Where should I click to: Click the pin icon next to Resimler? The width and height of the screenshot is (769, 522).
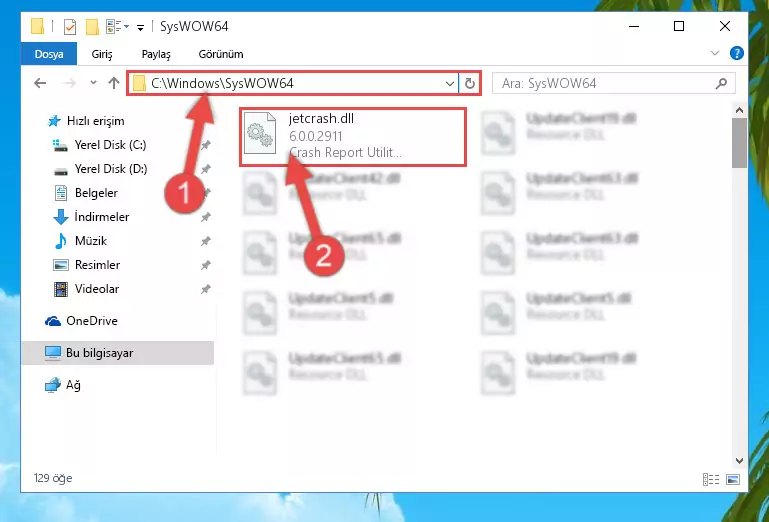tap(206, 265)
